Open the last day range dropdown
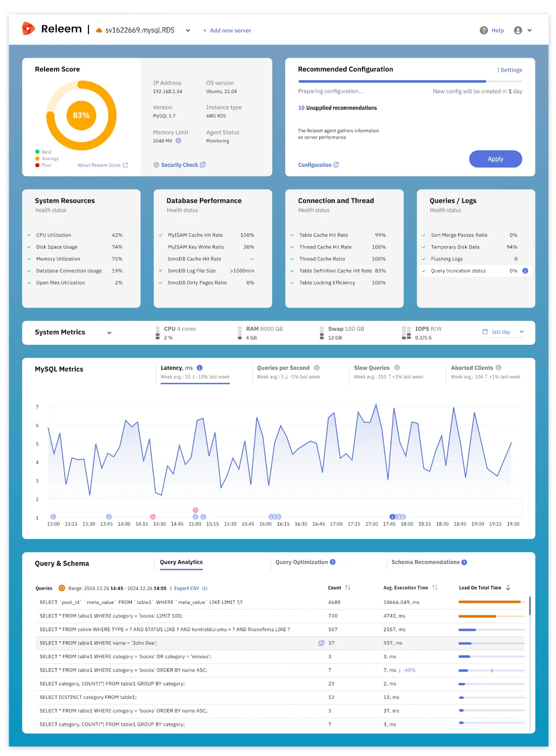The width and height of the screenshot is (556, 756). point(503,332)
